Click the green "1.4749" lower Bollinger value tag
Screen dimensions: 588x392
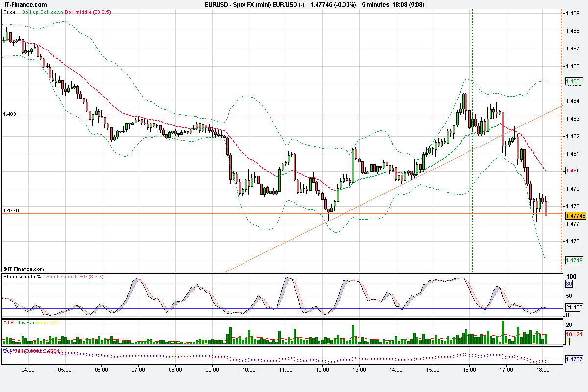[574, 260]
